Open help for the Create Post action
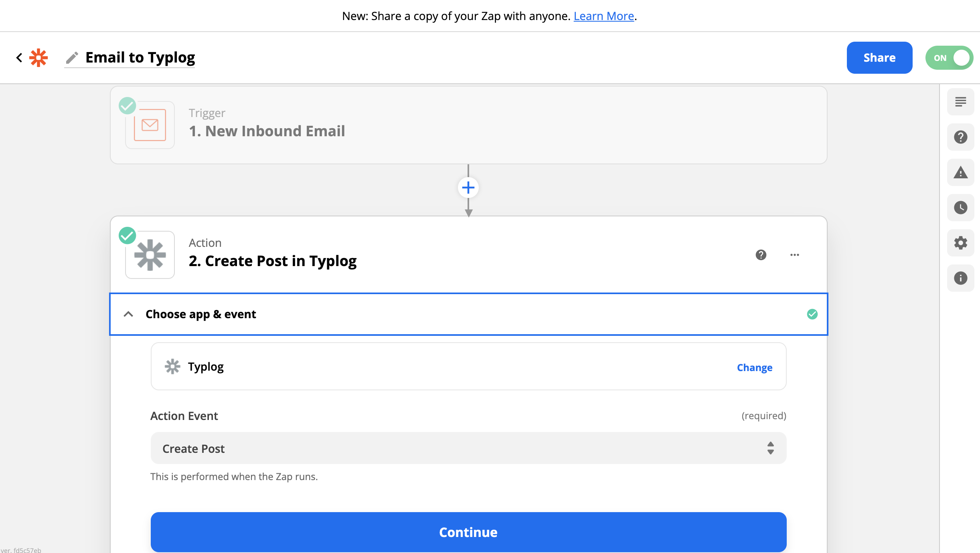 pos(761,255)
